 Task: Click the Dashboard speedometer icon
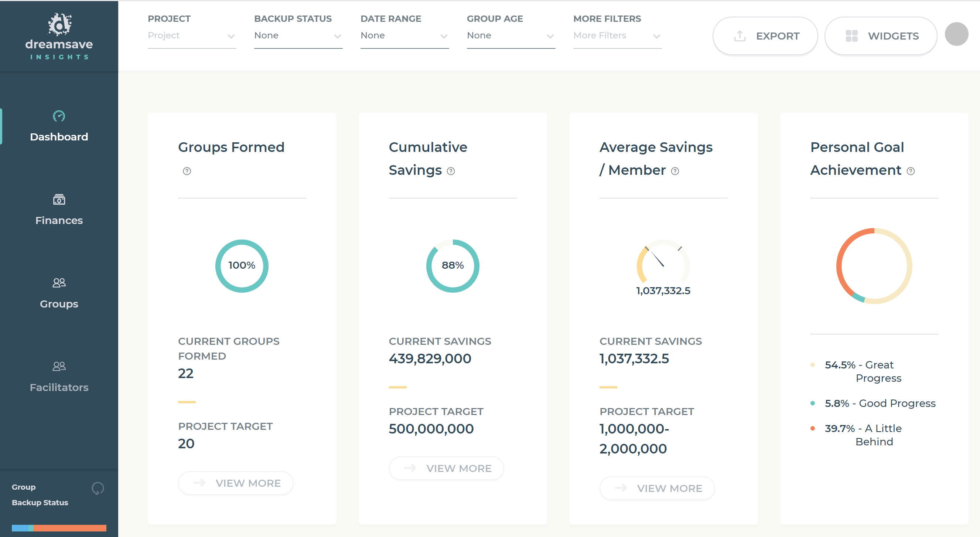(59, 116)
